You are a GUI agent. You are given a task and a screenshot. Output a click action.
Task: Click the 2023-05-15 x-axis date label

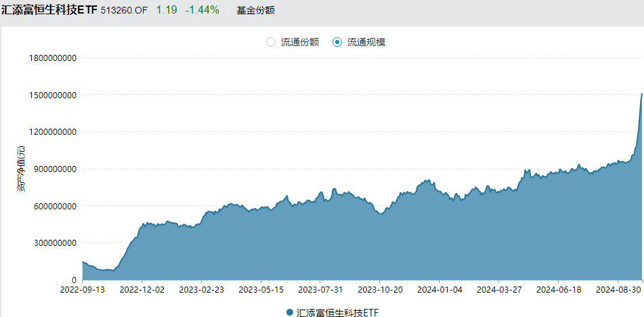pyautogui.click(x=261, y=289)
